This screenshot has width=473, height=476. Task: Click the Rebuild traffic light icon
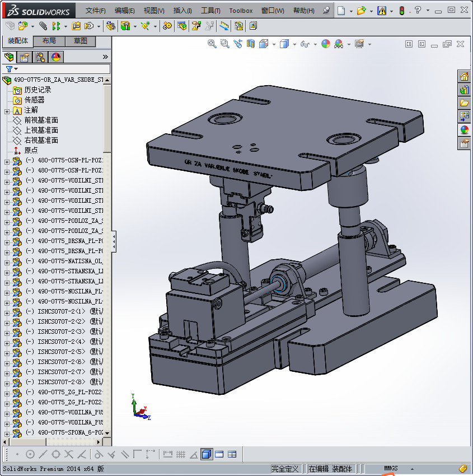(x=401, y=10)
